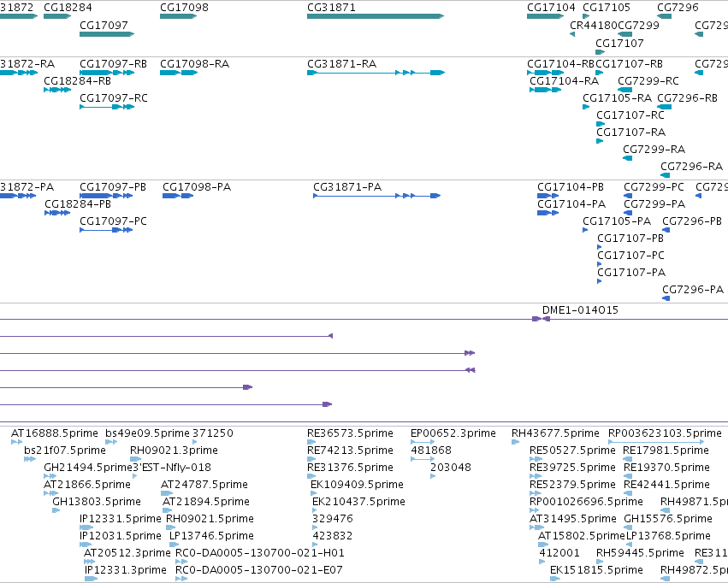
Task: Select protein CG17104-PB
Action: [x=547, y=196]
